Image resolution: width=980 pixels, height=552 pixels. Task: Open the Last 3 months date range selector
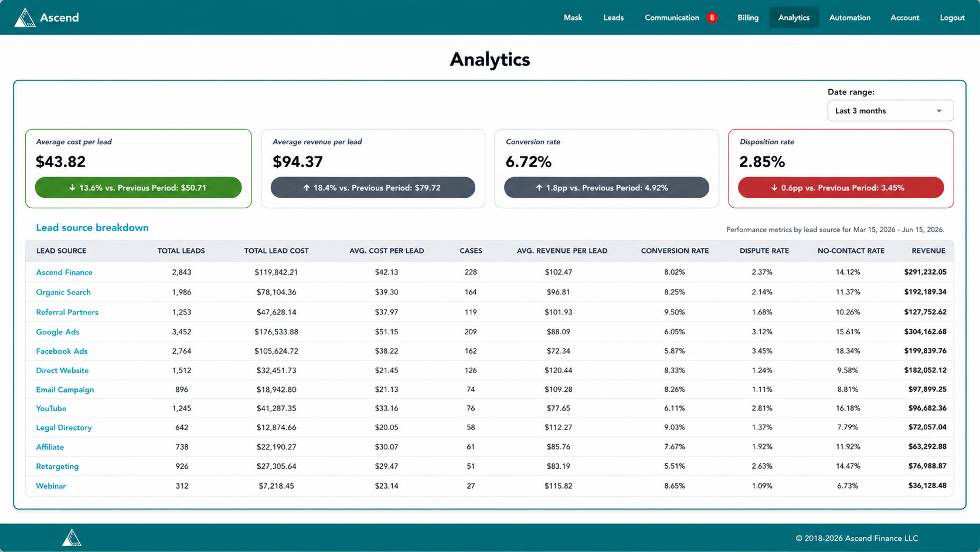click(x=890, y=111)
